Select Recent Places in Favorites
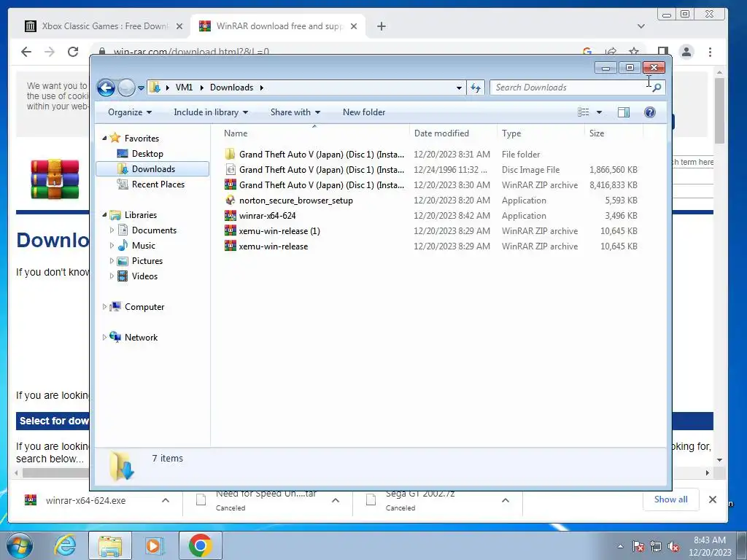747x560 pixels. pyautogui.click(x=158, y=184)
